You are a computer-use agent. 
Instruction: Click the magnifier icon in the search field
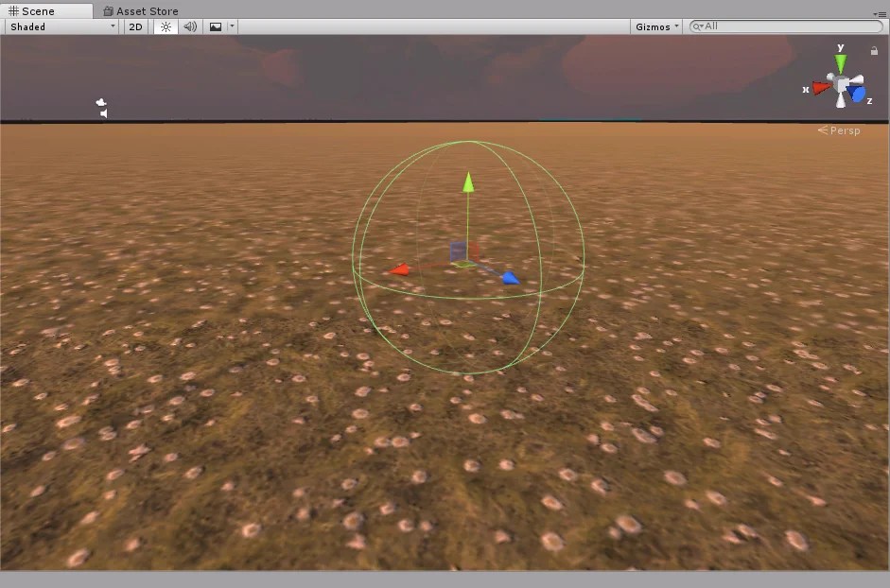coord(694,26)
